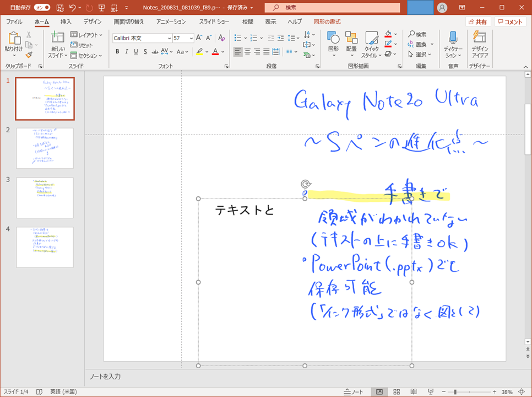Click the Reset (リセット) button
Viewport: 532px width, 397px height.
(x=82, y=45)
